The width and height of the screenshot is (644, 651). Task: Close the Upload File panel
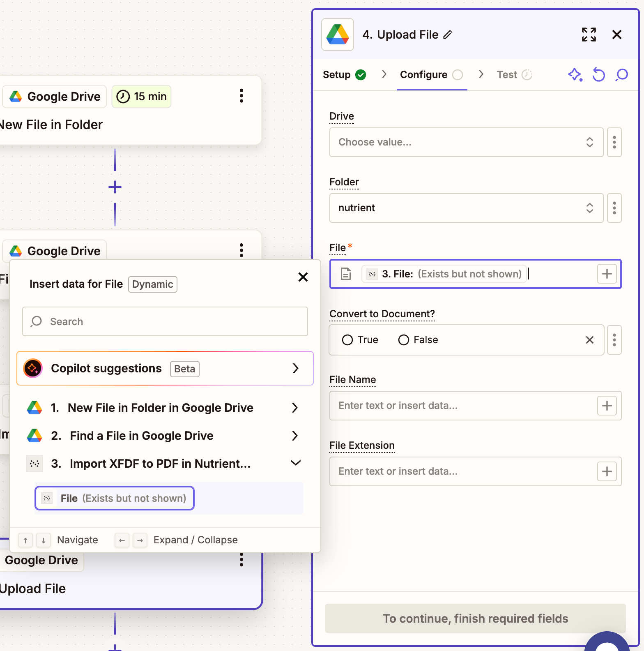pos(617,35)
